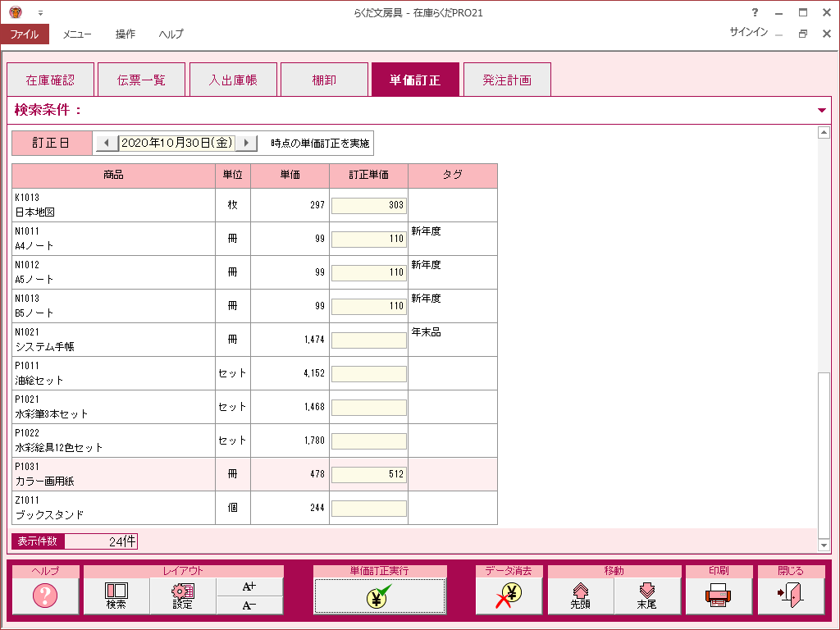Print the list with the printer icon
Image resolution: width=840 pixels, height=630 pixels.
tap(718, 596)
